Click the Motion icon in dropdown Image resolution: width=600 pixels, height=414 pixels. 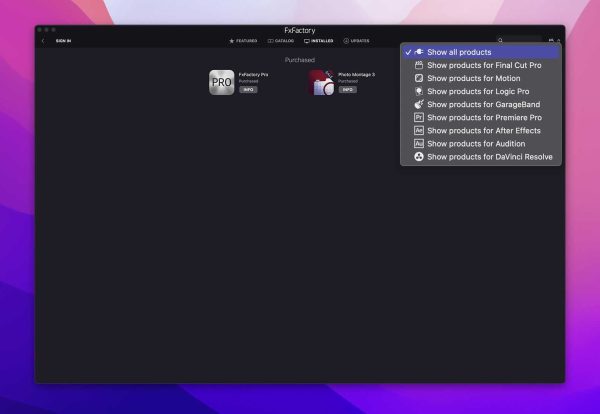point(419,78)
